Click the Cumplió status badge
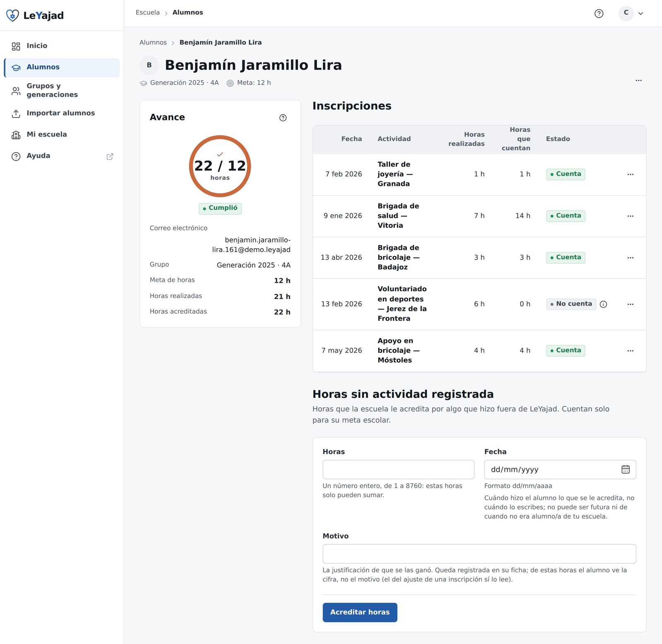This screenshot has width=662, height=644. click(x=220, y=208)
